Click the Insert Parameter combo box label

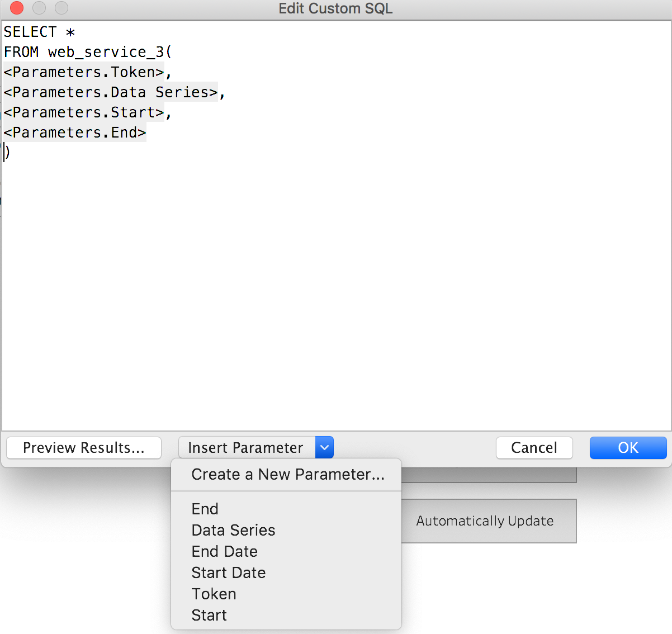246,447
